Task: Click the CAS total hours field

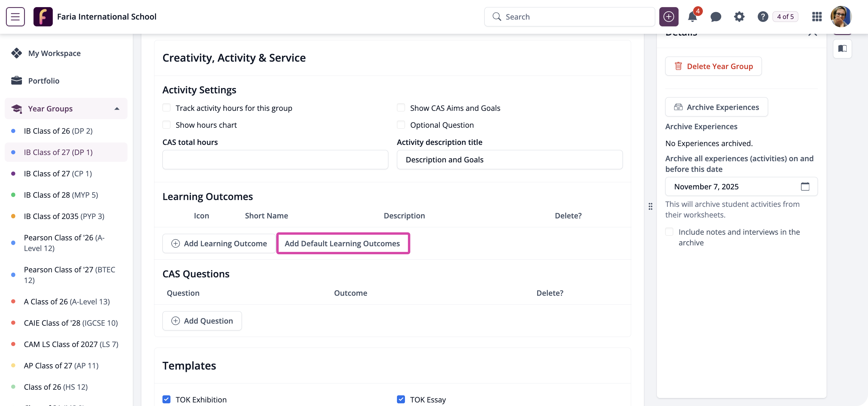Action: click(x=275, y=159)
